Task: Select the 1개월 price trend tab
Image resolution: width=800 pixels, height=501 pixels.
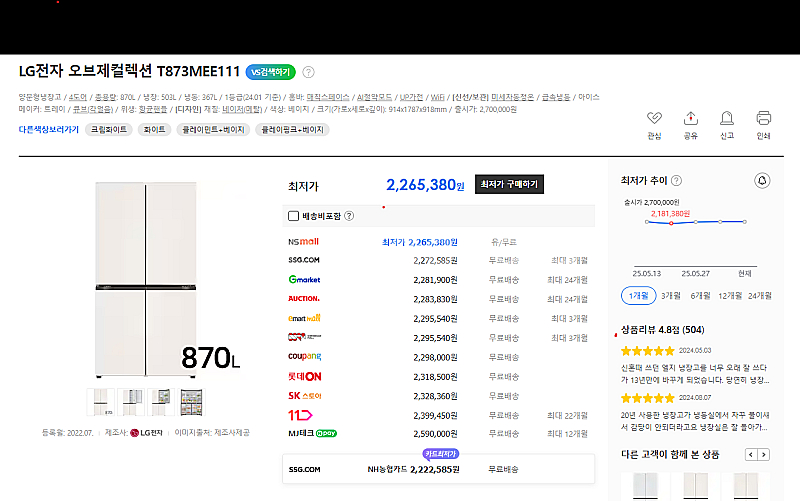Action: click(638, 296)
